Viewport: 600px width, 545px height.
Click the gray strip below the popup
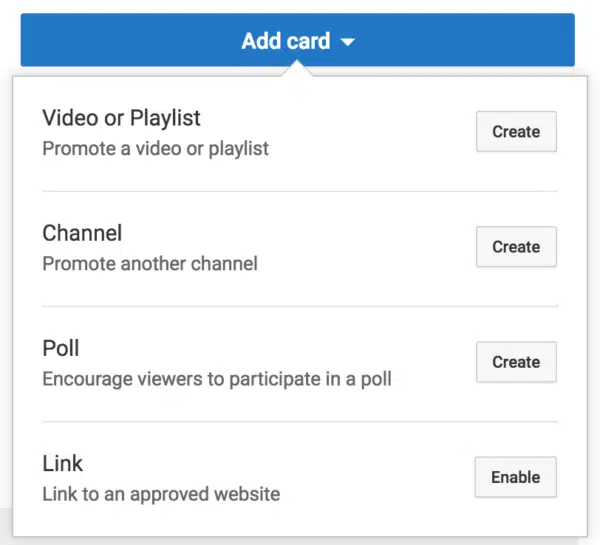tap(300, 540)
